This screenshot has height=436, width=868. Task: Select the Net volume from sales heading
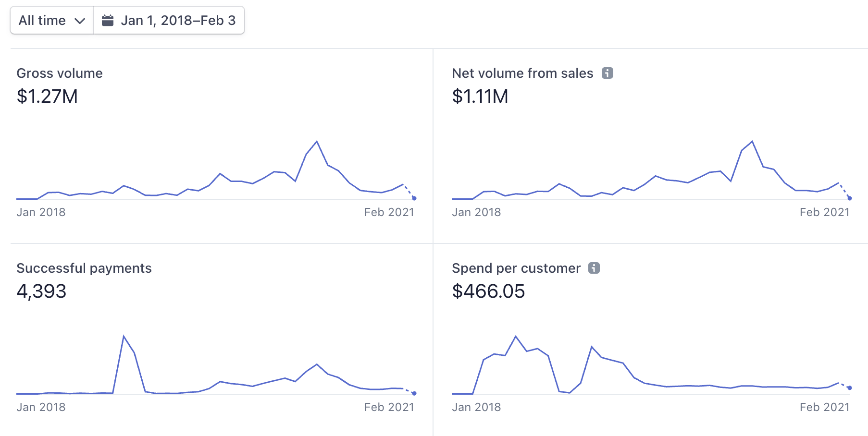(522, 73)
